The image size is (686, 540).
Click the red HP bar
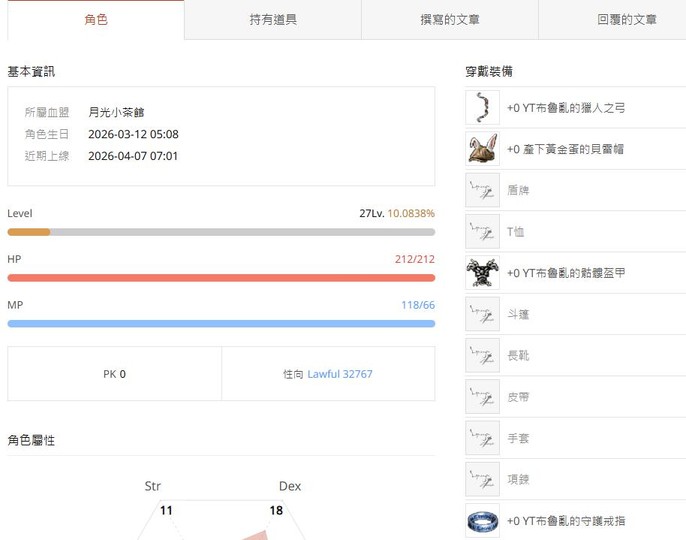point(221,278)
